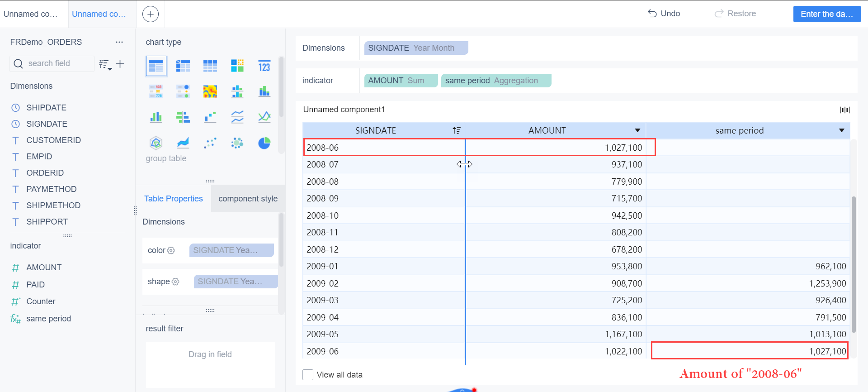The height and width of the screenshot is (392, 868).
Task: Open the Table Properties tab
Action: (174, 199)
